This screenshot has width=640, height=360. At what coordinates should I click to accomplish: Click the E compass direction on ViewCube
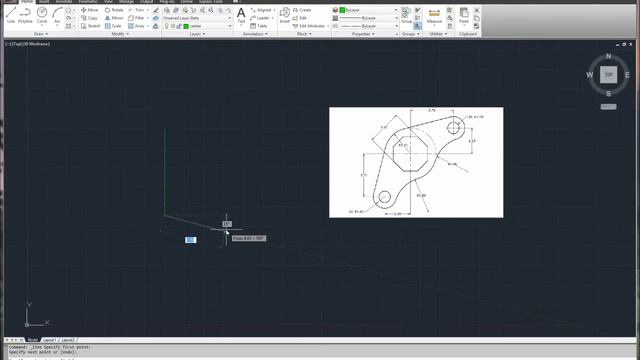pyautogui.click(x=627, y=75)
